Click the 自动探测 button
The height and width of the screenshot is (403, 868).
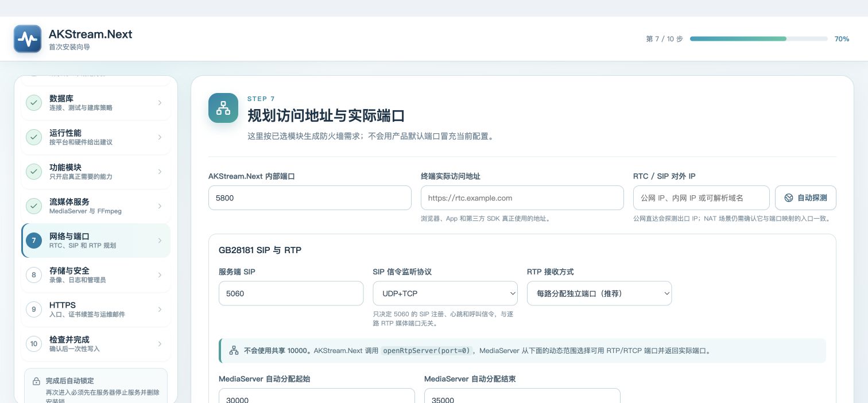pyautogui.click(x=805, y=197)
